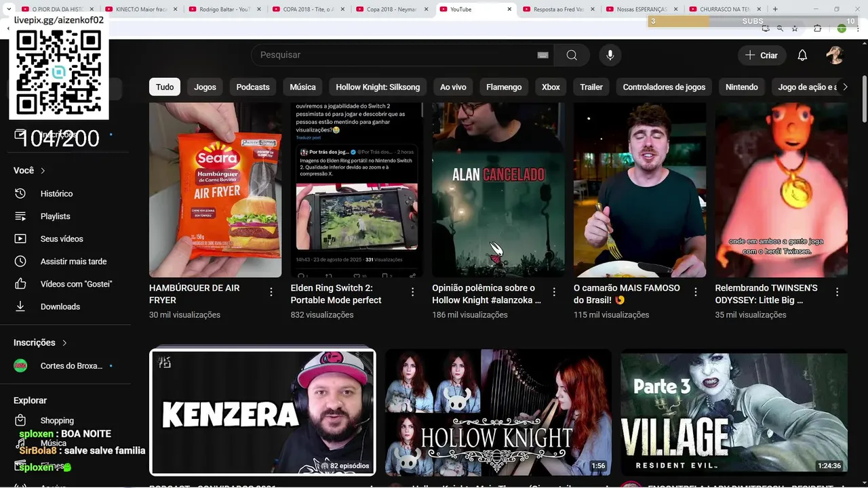Play the KENZERA podcast thumbnail

pyautogui.click(x=262, y=412)
